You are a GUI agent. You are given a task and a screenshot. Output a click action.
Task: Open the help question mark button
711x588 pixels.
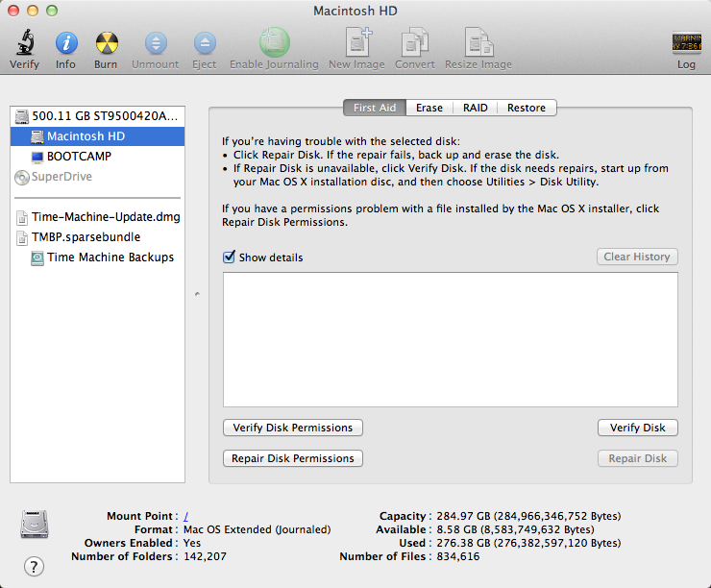click(34, 566)
